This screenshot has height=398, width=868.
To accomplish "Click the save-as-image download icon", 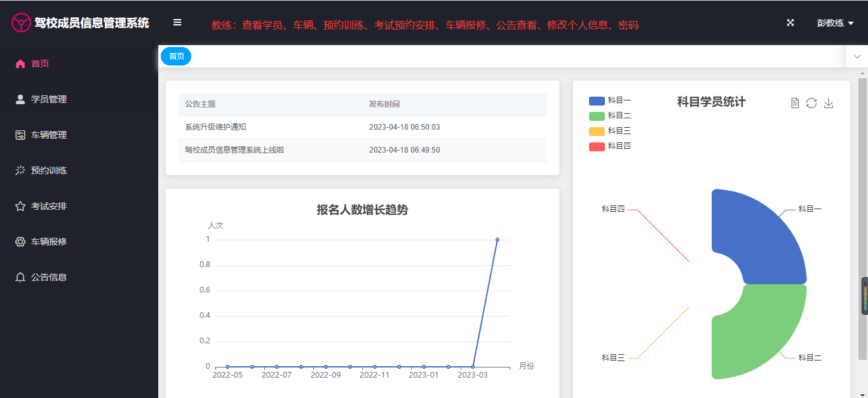I will [829, 103].
